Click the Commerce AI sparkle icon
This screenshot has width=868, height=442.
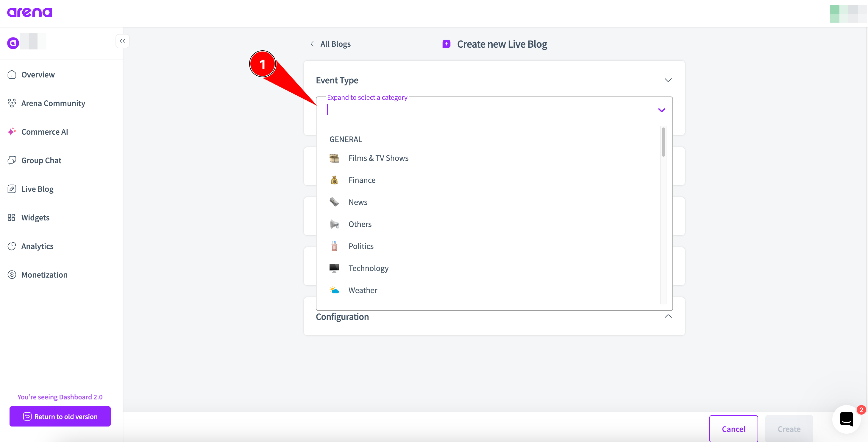click(x=12, y=131)
